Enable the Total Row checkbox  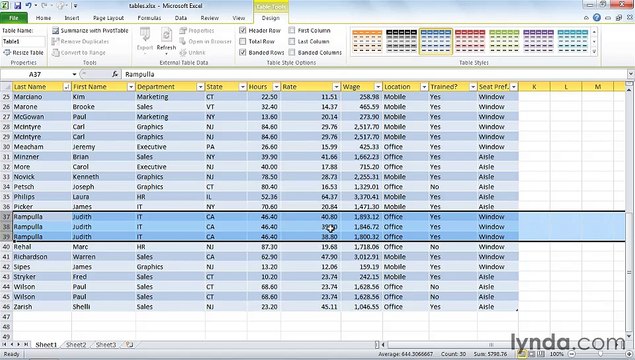click(243, 41)
